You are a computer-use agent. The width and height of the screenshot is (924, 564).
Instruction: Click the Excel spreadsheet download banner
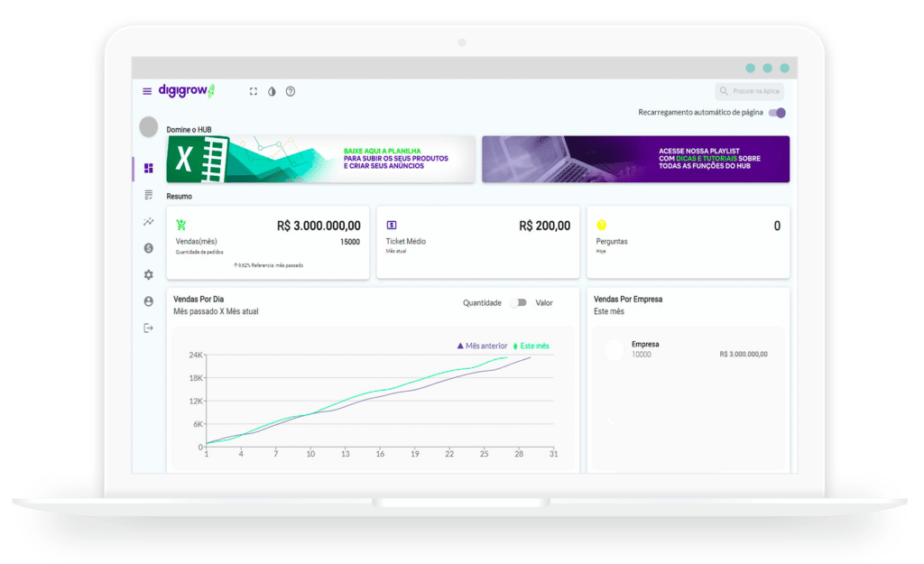(x=320, y=160)
